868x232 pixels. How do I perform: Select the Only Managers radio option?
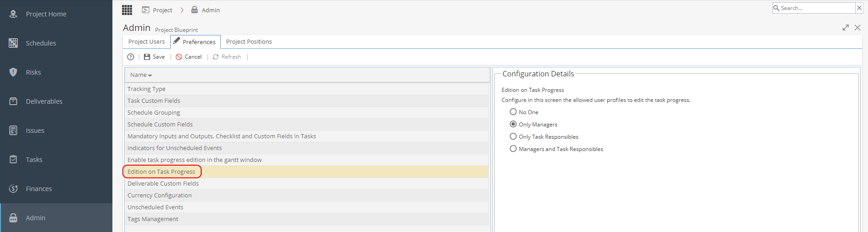click(513, 124)
